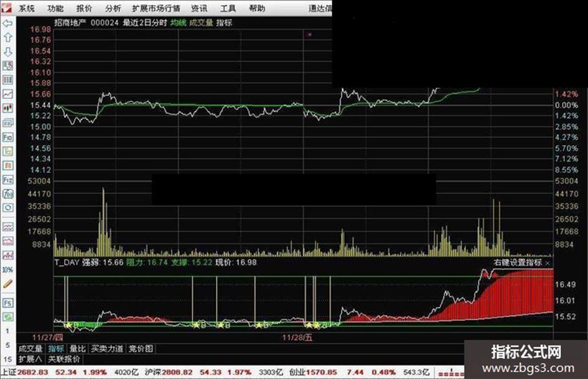The height and width of the screenshot is (379, 588).
Task: Click the green refresh icon in sidebar
Action: pyautogui.click(x=7, y=317)
